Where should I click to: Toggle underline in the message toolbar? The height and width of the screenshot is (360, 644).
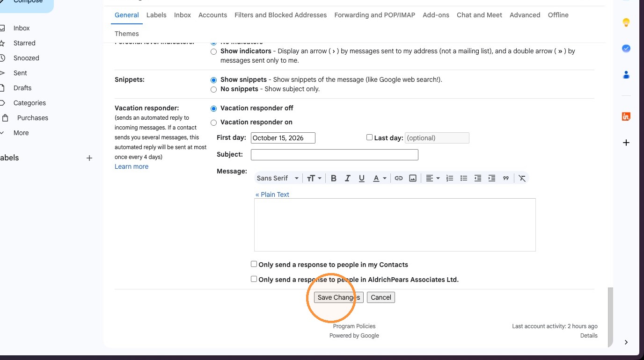coord(362,178)
